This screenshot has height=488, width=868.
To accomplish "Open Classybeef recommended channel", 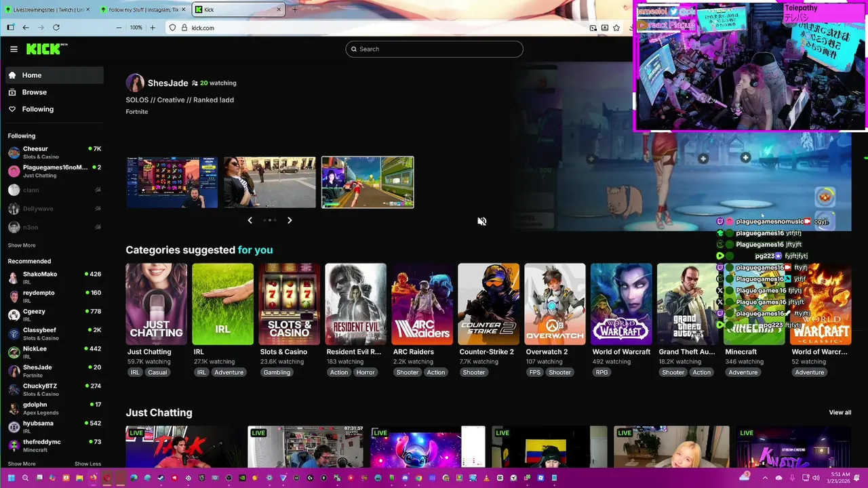I will (54, 333).
